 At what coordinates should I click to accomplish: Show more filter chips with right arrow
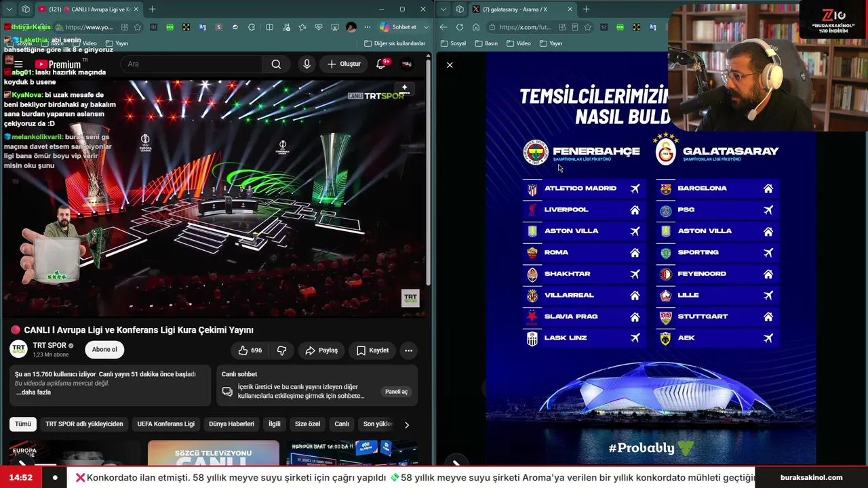click(x=407, y=425)
